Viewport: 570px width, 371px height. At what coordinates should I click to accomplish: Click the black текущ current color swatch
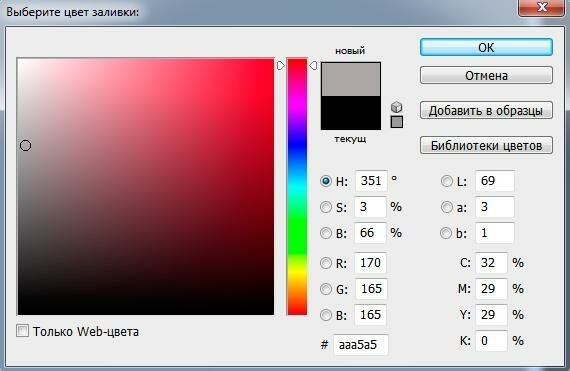point(351,113)
